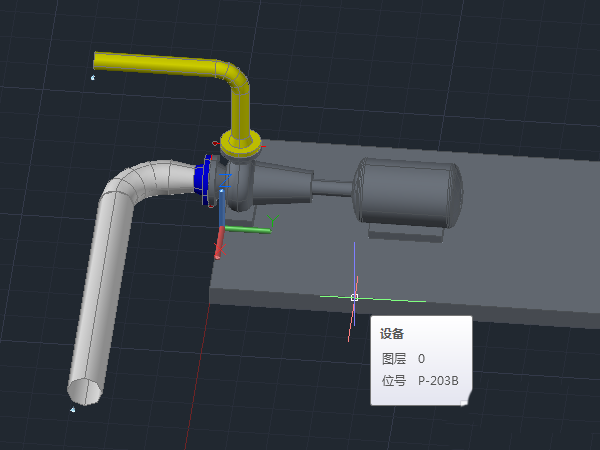Click the blue flange on the pump inlet
The width and height of the screenshot is (600, 450).
pyautogui.click(x=201, y=180)
